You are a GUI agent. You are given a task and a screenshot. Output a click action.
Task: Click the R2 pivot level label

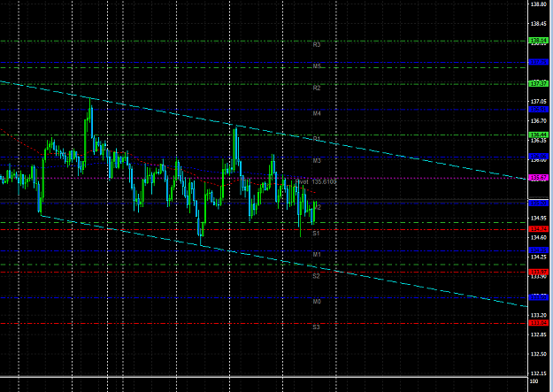pyautogui.click(x=317, y=88)
